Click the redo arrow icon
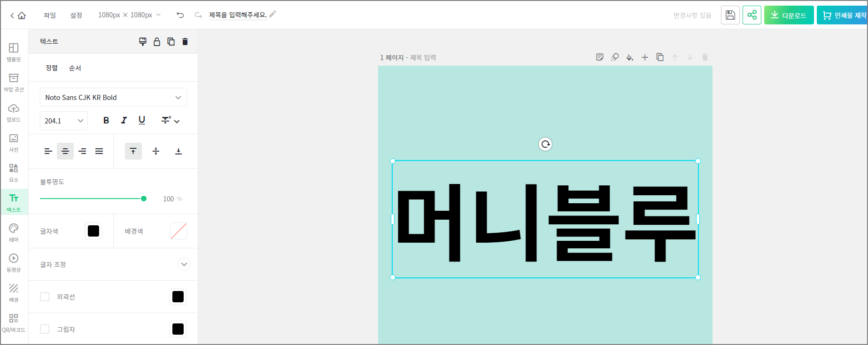 tap(198, 15)
